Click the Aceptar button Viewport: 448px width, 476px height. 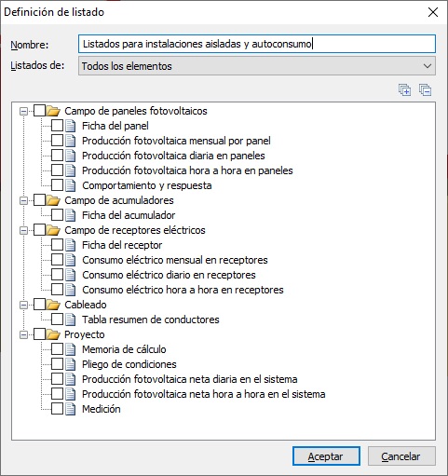tap(326, 456)
